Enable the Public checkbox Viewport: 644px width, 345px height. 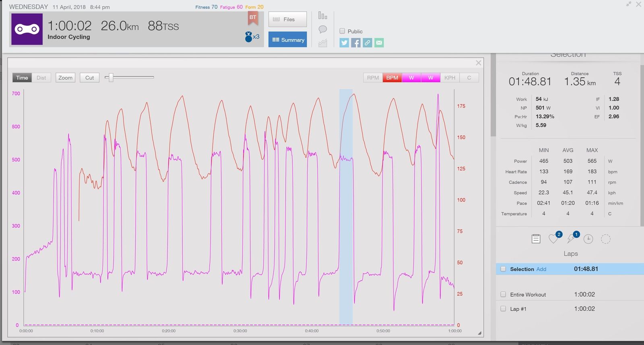[x=342, y=31]
